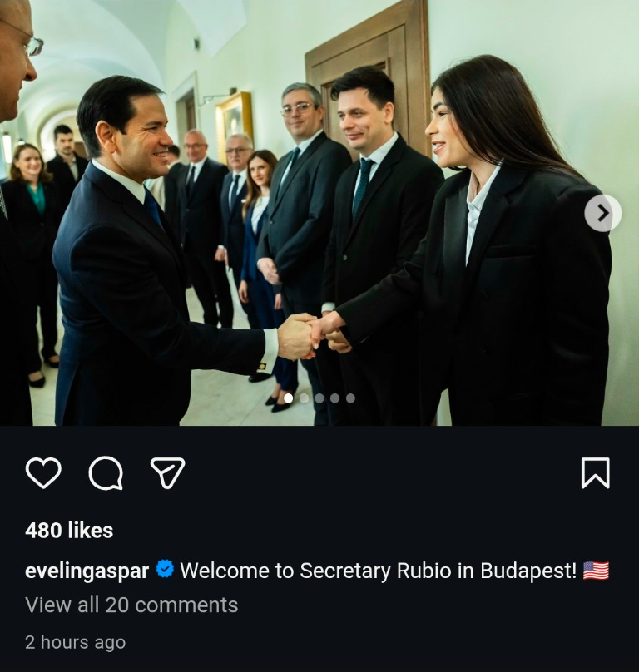Expand View all 20 comments
The height and width of the screenshot is (672, 639).
[131, 605]
